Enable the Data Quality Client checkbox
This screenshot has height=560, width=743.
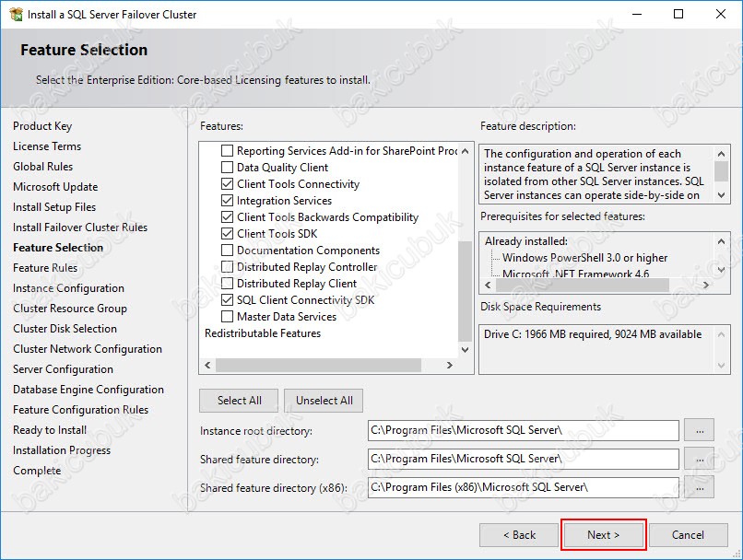228,168
